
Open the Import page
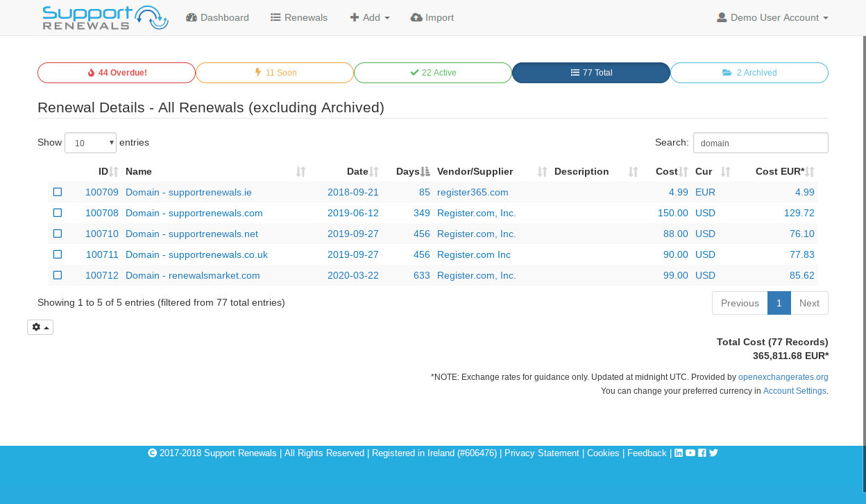[x=432, y=17]
